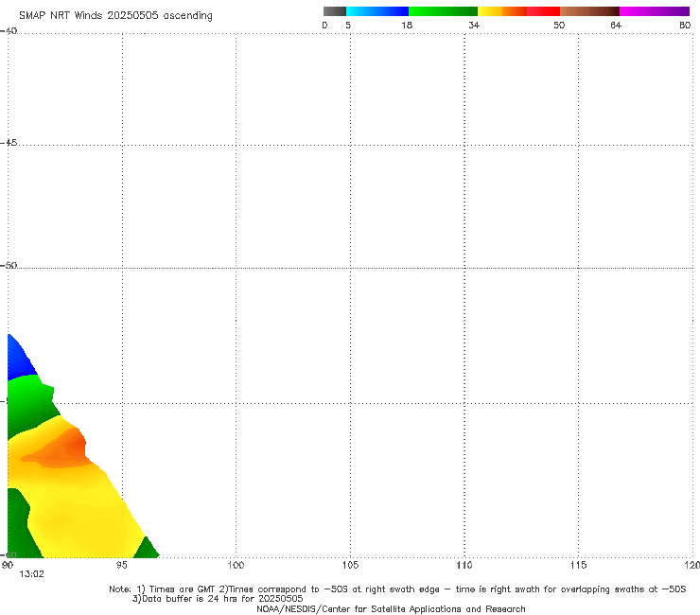Click the longitude label '100'

[x=236, y=566]
